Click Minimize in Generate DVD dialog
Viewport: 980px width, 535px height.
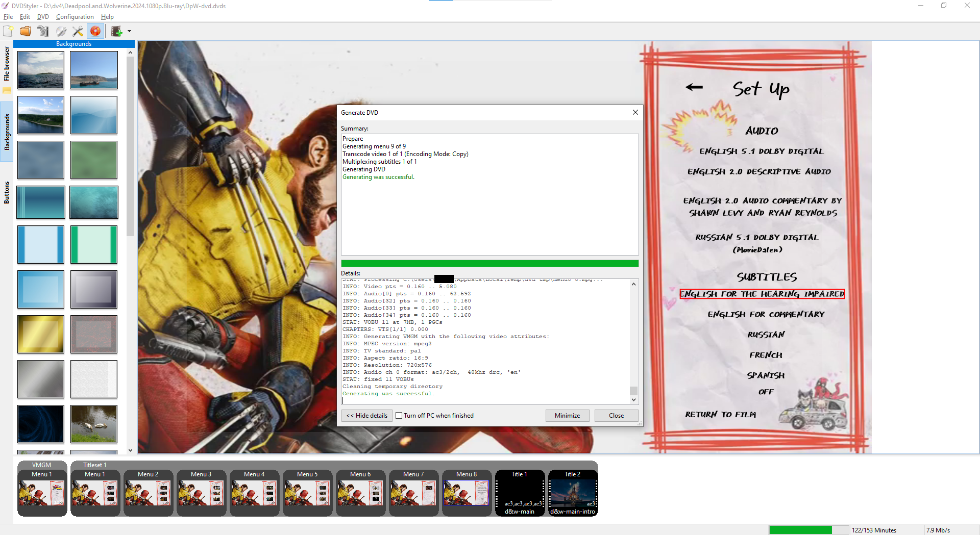[x=567, y=416]
